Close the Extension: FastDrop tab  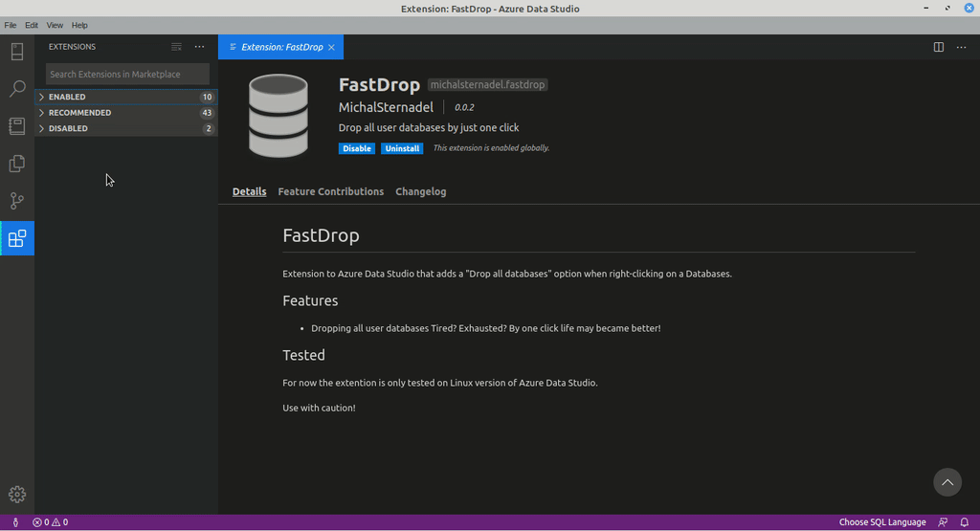click(331, 48)
